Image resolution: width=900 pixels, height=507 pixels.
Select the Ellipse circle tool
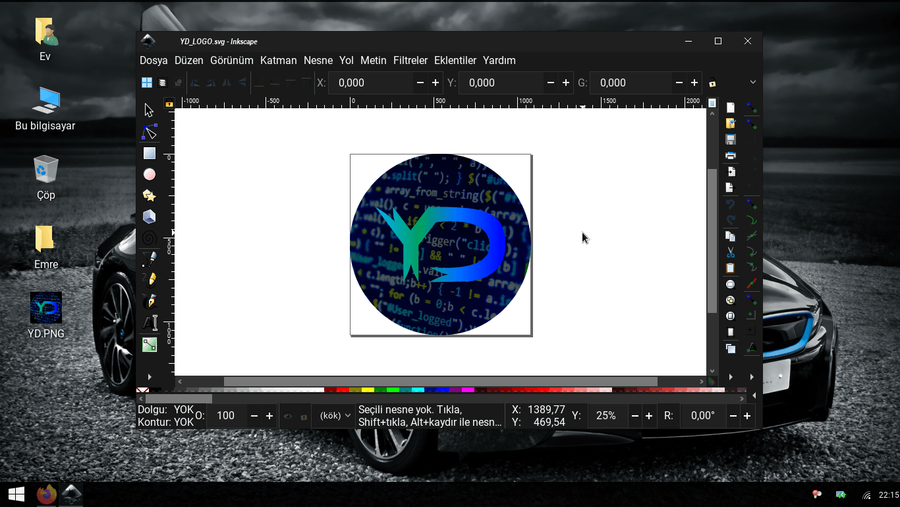pos(149,175)
